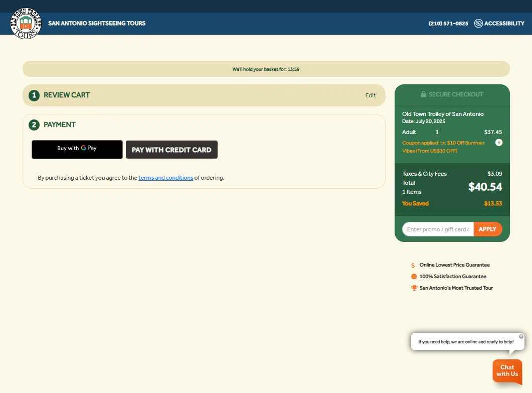Click the step 2 Payment badge

click(x=34, y=125)
